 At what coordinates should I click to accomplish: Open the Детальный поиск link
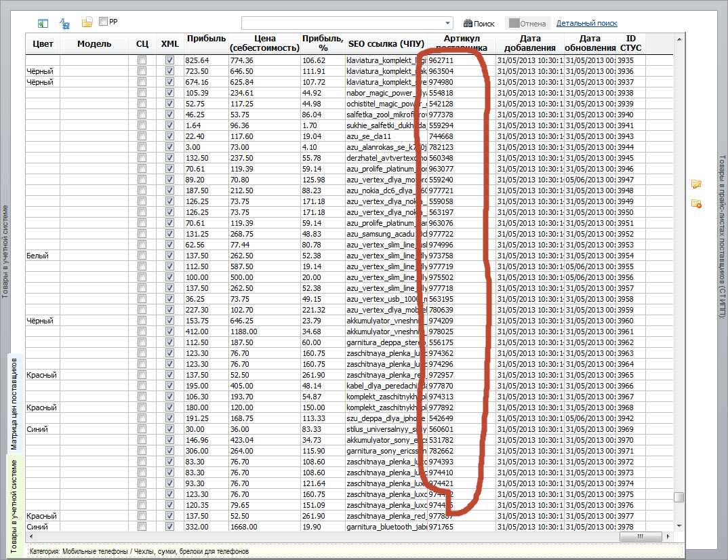[587, 23]
